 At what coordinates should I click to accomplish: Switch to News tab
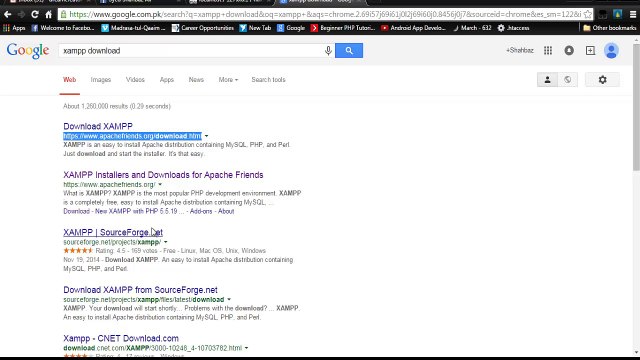[196, 80]
